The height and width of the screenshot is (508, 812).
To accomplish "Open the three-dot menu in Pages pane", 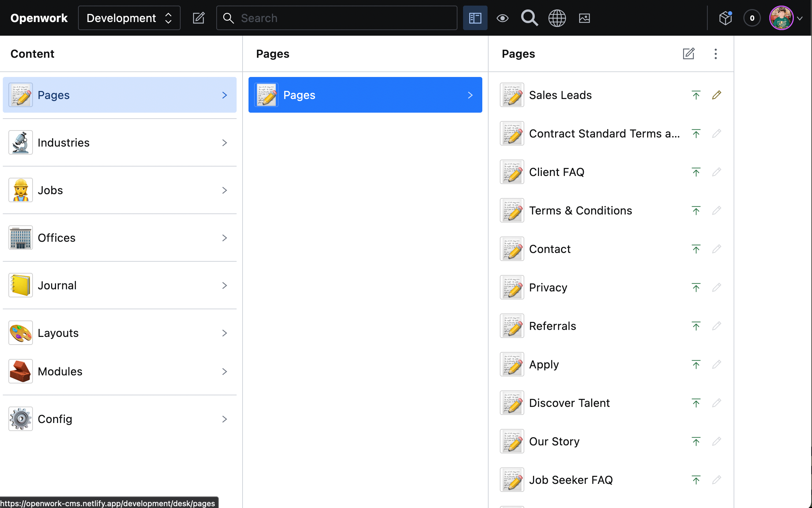I will [x=715, y=54].
